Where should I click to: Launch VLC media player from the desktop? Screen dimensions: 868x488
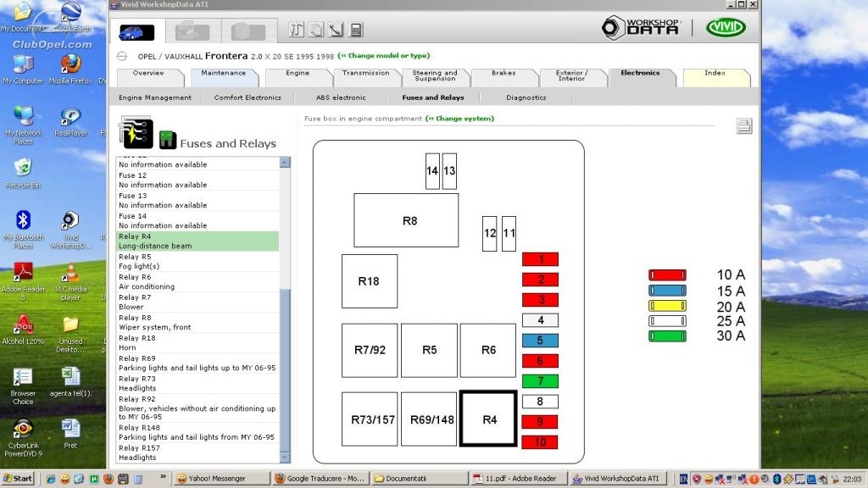(70, 281)
